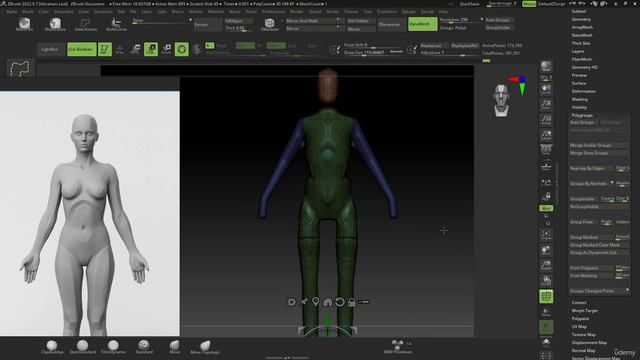Select the TrimDynamic brush
The width and height of the screenshot is (640, 360).
point(113,347)
